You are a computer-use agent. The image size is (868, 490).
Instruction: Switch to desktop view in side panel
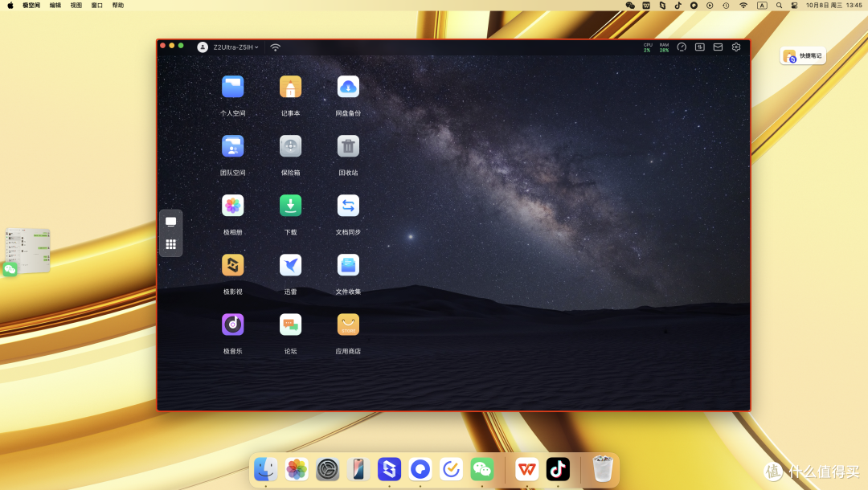point(170,222)
